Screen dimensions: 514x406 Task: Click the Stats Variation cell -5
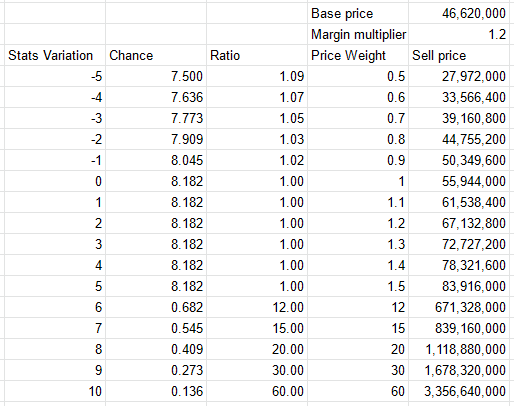pyautogui.click(x=55, y=76)
